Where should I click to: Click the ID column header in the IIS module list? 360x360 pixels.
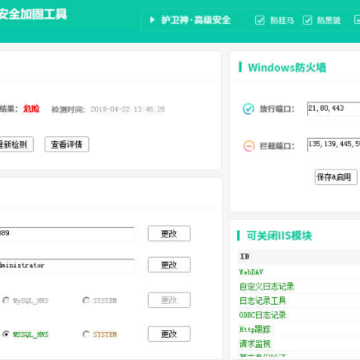pos(245,256)
